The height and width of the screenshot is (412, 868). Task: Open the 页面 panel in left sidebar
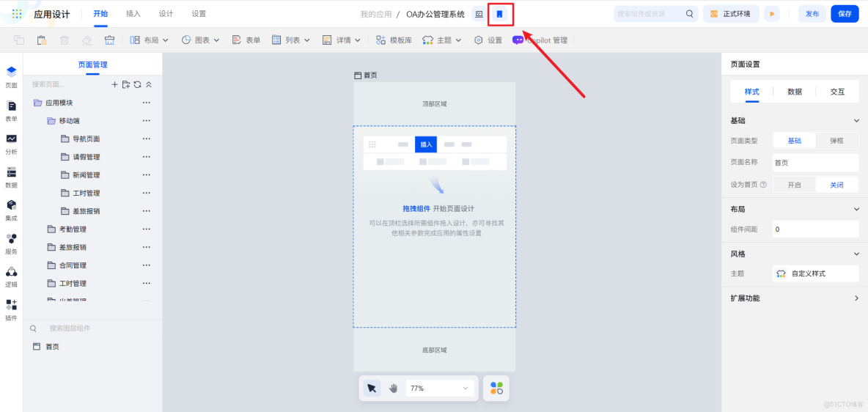(x=11, y=78)
